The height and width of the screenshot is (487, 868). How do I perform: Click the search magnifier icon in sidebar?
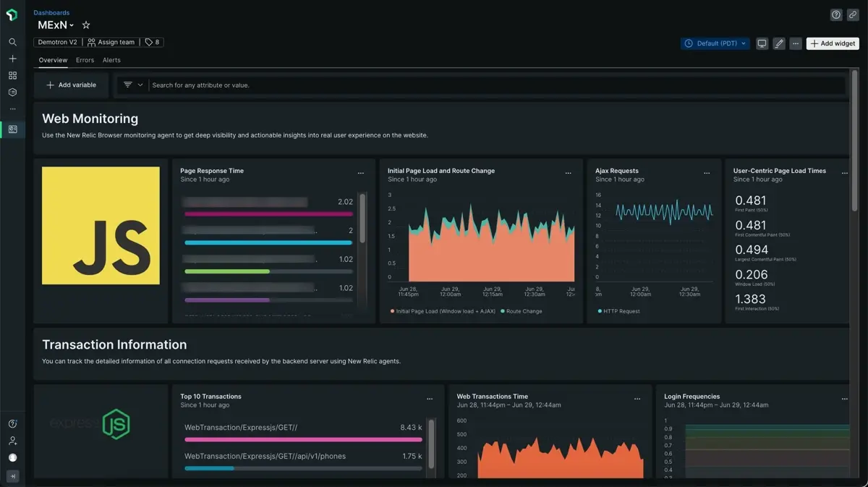[x=12, y=43]
